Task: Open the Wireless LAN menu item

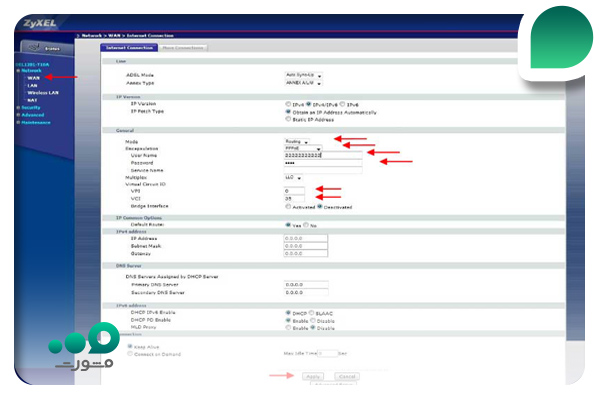Action: point(43,93)
